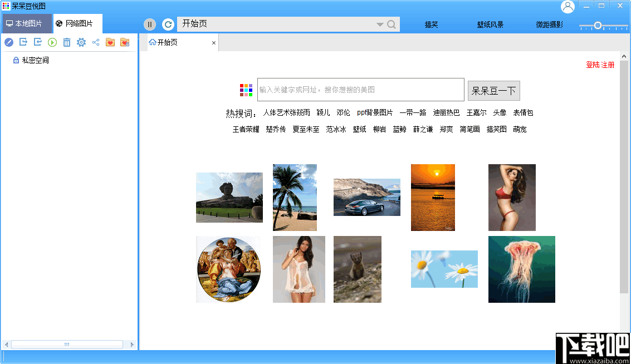Click hot search term 表情包

523,112
